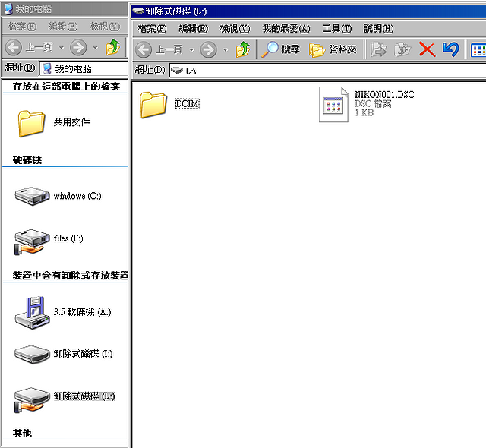The width and height of the screenshot is (486, 448).
Task: Click the Copy To toolbar icon
Action: [402, 49]
